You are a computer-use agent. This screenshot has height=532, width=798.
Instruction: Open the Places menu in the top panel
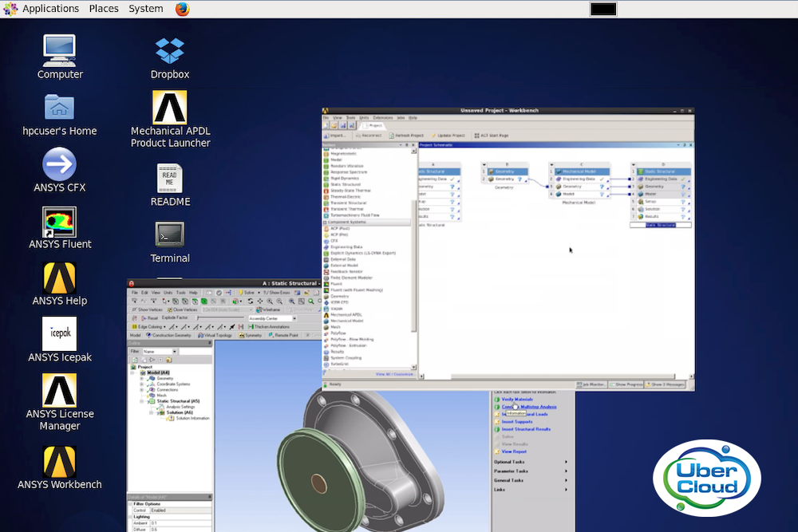[104, 9]
